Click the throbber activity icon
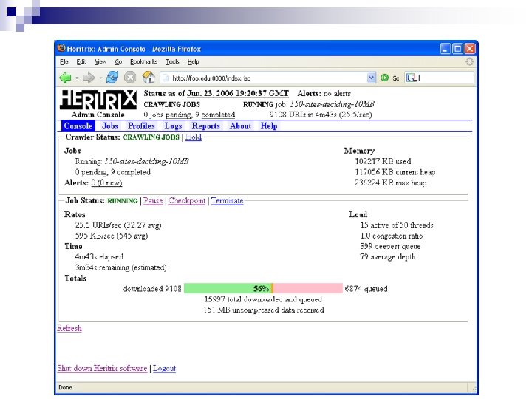Screen dimensions: 532x399 (469, 62)
